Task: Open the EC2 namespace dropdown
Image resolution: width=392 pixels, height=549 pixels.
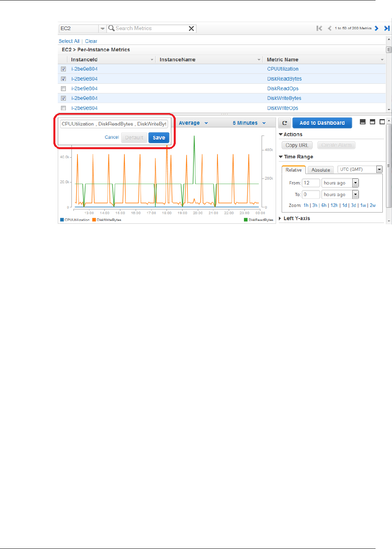Action: 102,28
